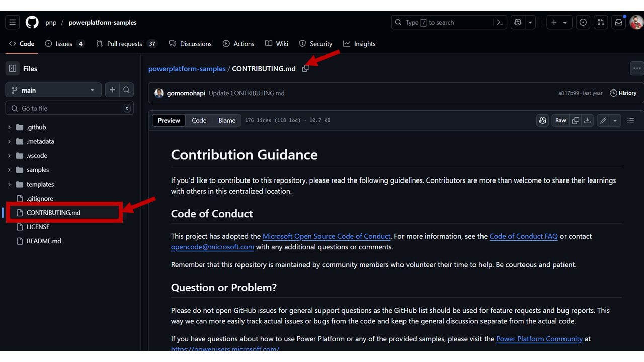The width and height of the screenshot is (644, 362).
Task: Switch to the Actions tab
Action: (x=238, y=44)
